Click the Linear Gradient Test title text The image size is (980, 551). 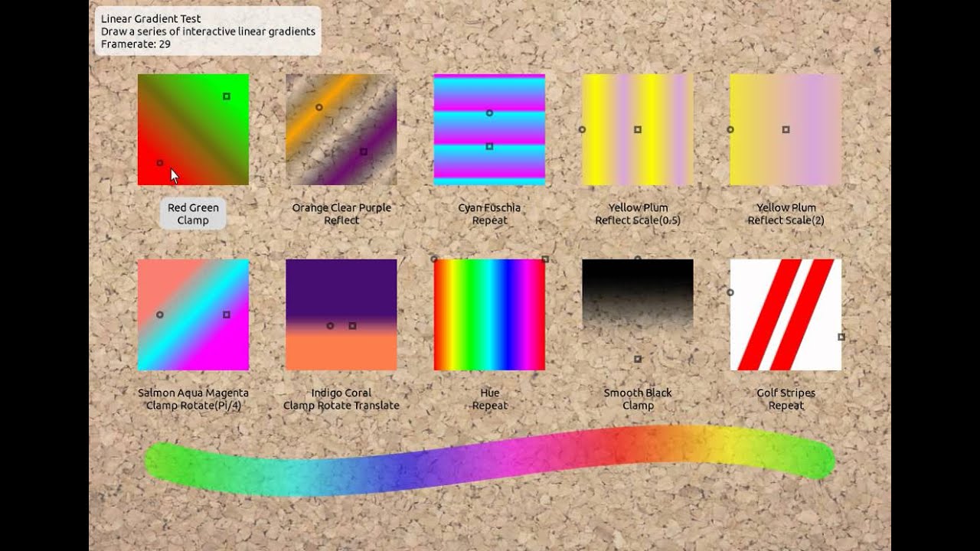(x=151, y=18)
